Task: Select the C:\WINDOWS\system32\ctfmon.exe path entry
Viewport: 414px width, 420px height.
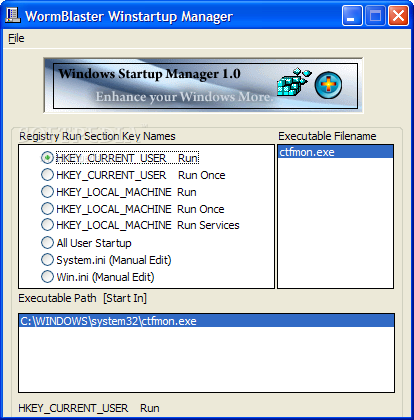Action: (x=206, y=321)
